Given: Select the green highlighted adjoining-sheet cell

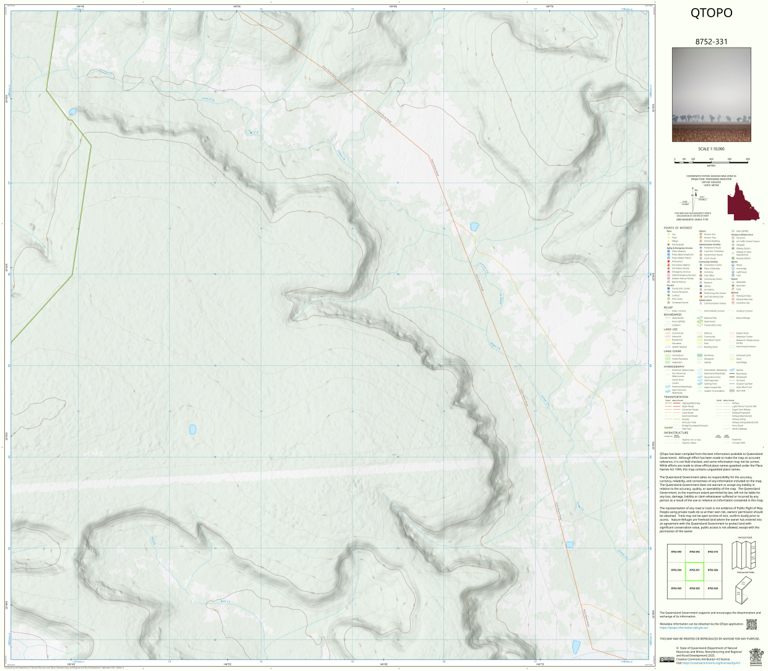Looking at the screenshot, I should 694,571.
